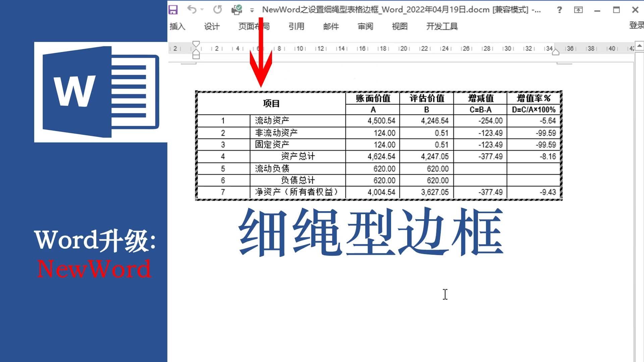Switch to the 视图 ribbon tab
The height and width of the screenshot is (362, 644).
400,26
